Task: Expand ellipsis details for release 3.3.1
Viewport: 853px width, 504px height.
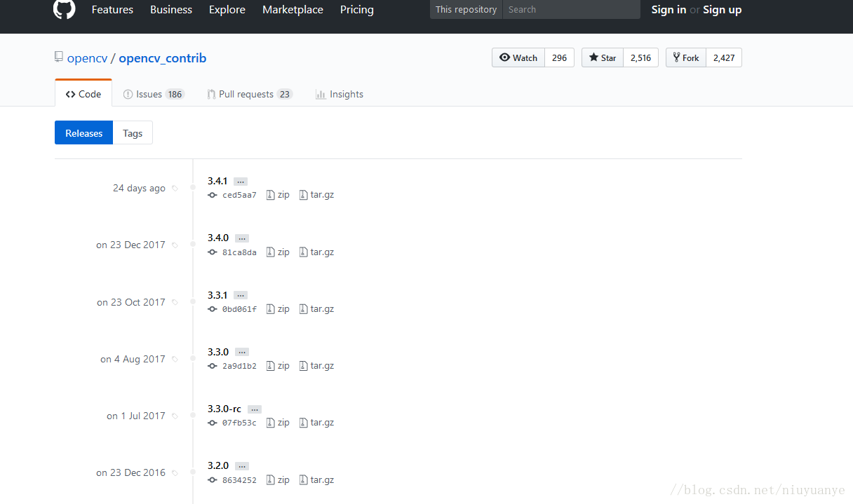Action: (x=241, y=295)
